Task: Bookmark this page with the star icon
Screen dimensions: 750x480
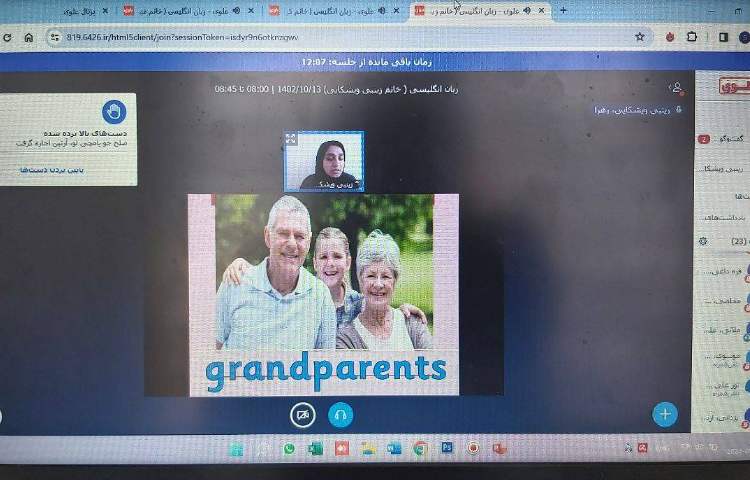Action: coord(640,36)
